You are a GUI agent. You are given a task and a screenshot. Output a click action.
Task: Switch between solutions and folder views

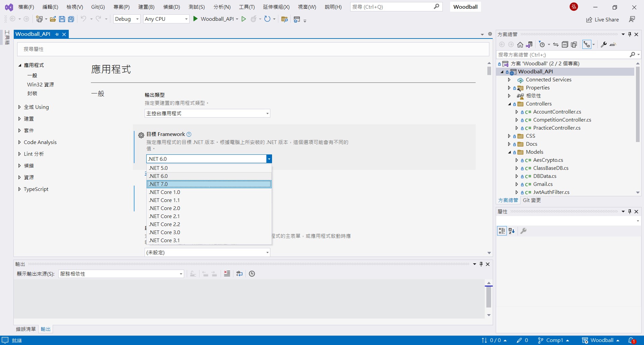[529, 45]
